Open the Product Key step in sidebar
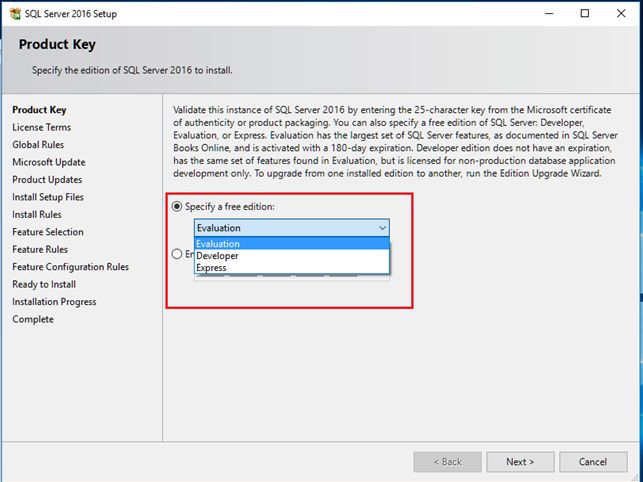643x482 pixels. (x=40, y=110)
